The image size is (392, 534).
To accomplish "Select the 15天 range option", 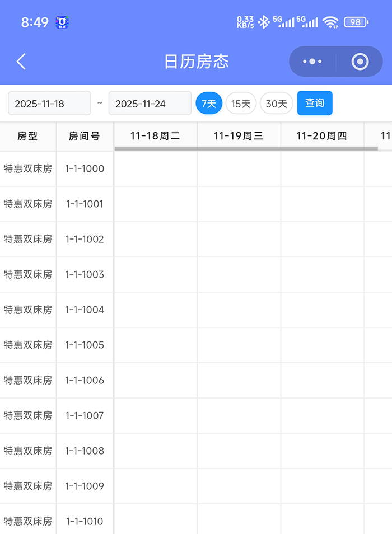I will (241, 104).
